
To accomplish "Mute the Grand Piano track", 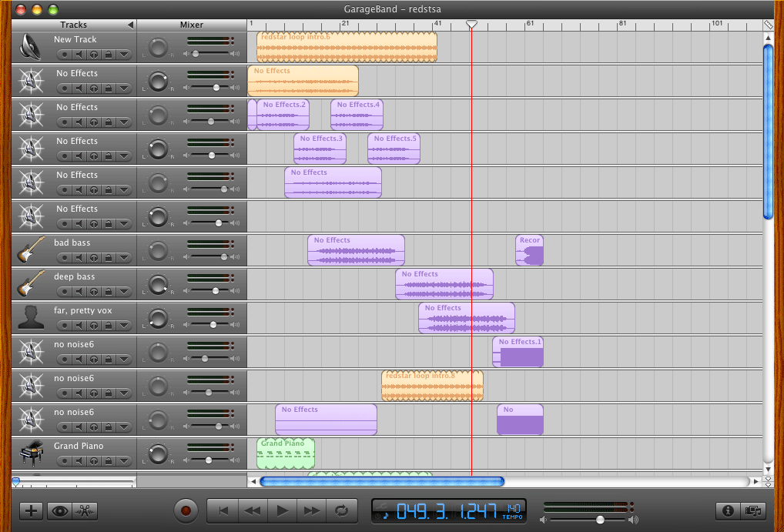I will pyautogui.click(x=79, y=461).
